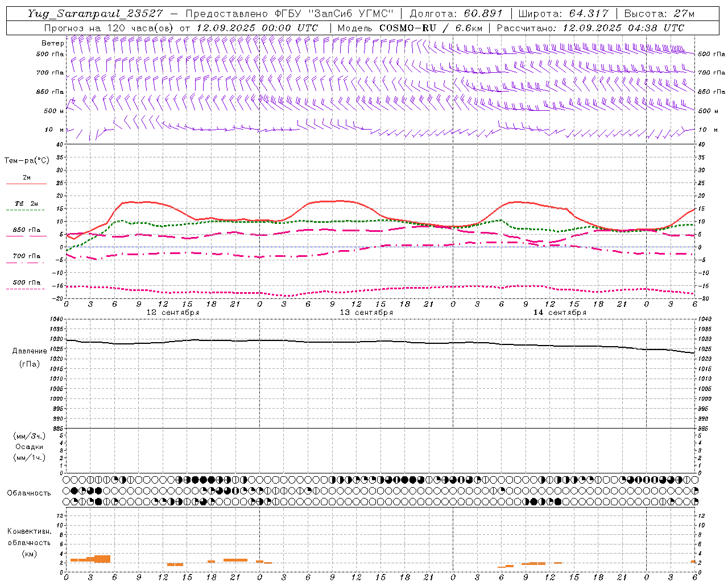
Task: Click the Конвективн. облачность panel label
Action: coord(29,537)
